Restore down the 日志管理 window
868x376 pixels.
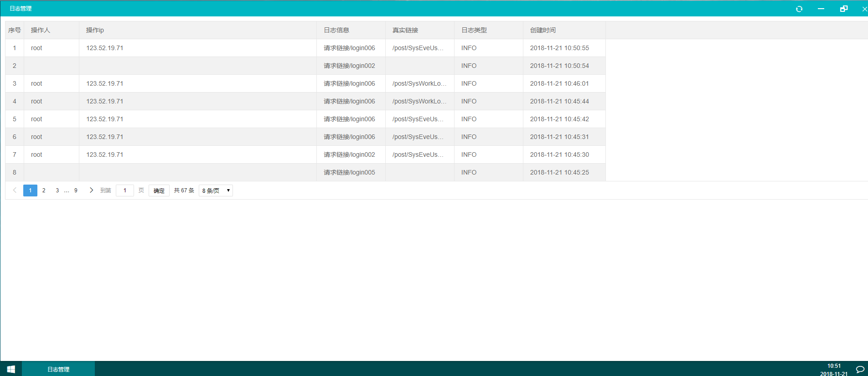844,9
